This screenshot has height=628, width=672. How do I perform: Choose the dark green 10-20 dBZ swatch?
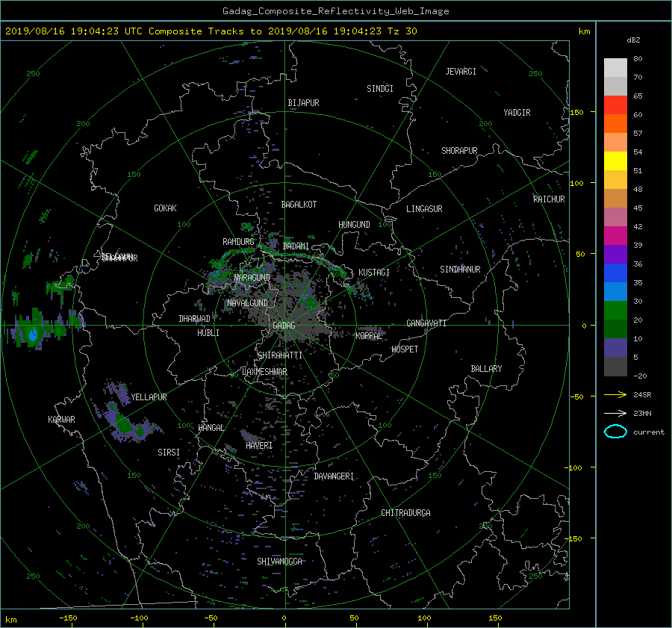pyautogui.click(x=615, y=329)
